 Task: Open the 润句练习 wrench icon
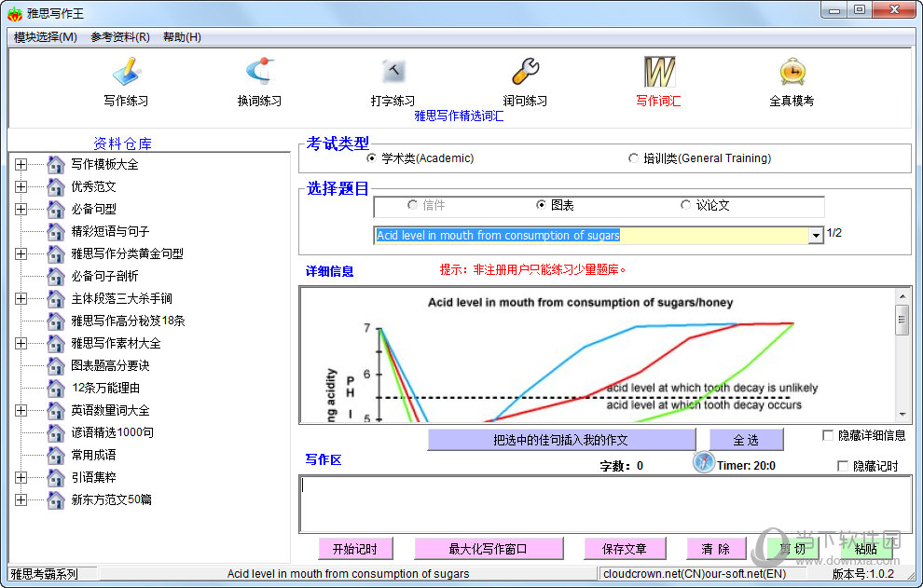[x=525, y=73]
